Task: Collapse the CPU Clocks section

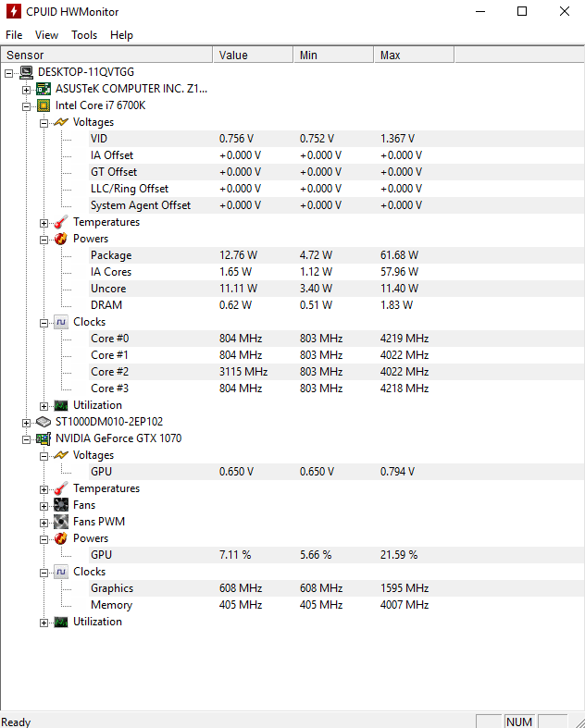Action: click(x=44, y=323)
